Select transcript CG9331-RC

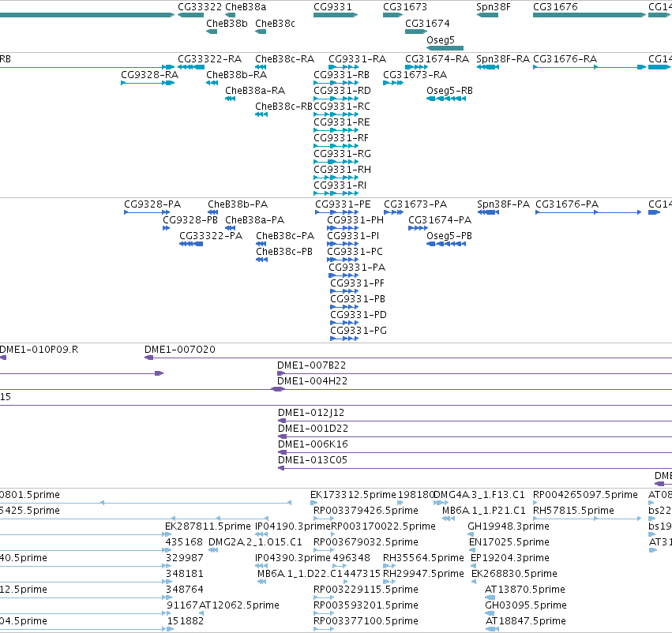(342, 107)
